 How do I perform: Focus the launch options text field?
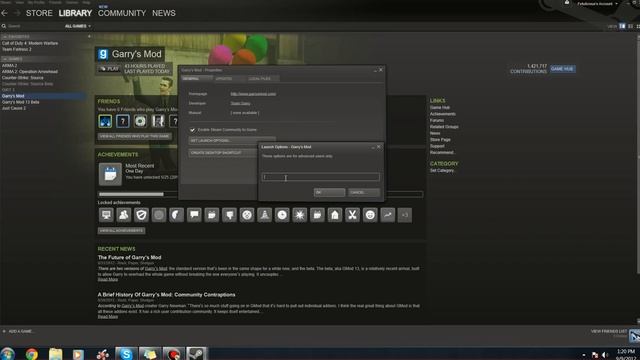(320, 177)
